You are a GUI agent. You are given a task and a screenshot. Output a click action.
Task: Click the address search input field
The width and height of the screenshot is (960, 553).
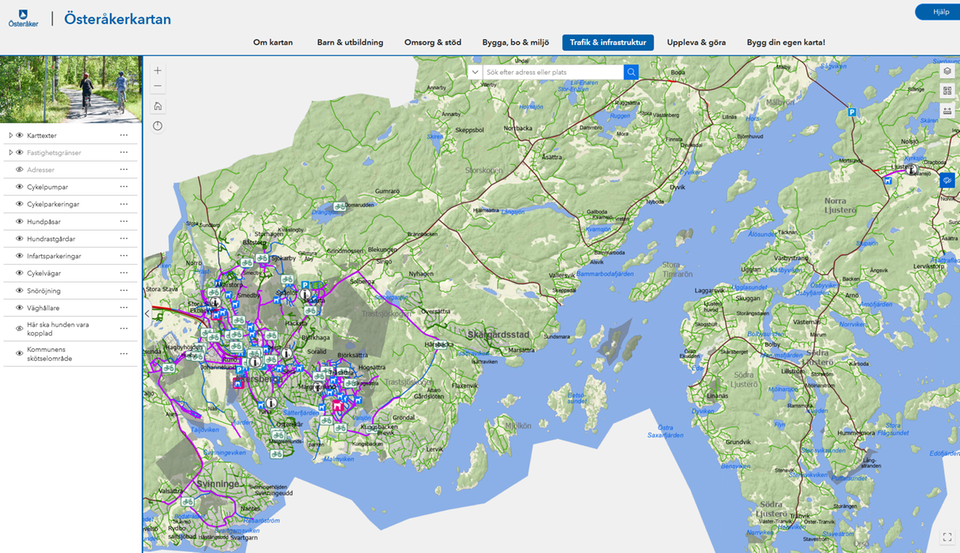pos(551,72)
